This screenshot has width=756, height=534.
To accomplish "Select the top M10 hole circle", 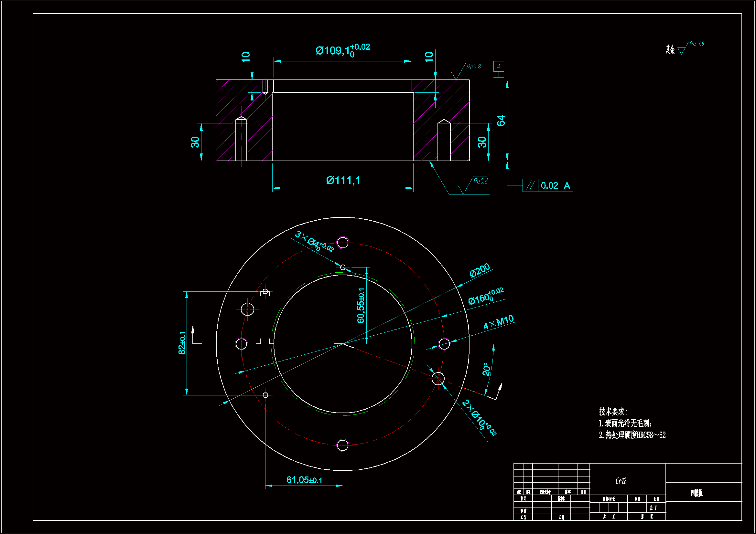I will coord(343,243).
